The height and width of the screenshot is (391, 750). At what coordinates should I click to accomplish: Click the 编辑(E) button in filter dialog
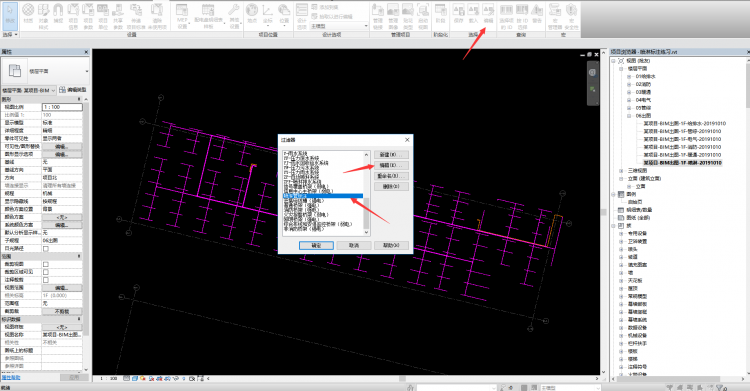pyautogui.click(x=391, y=165)
